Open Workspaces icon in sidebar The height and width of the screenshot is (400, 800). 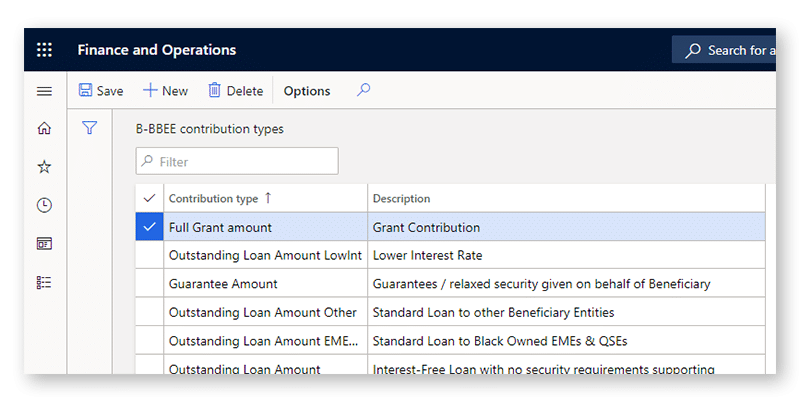coord(44,243)
